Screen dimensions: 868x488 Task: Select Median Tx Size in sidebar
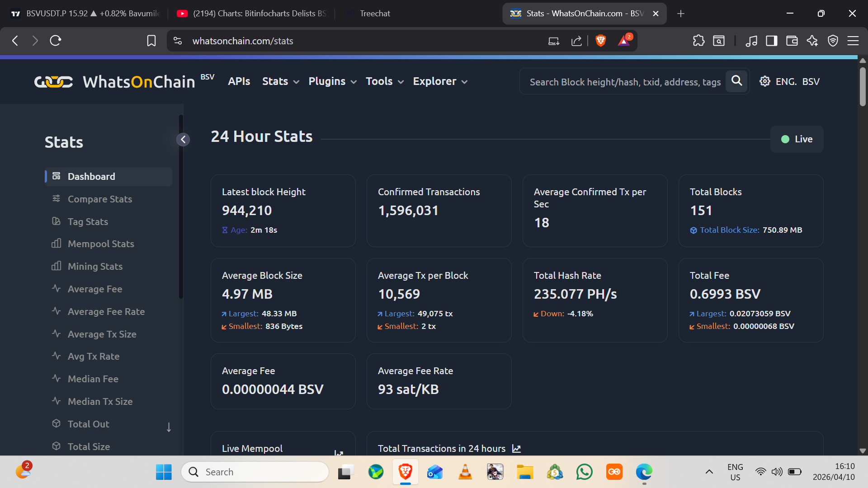coord(100,402)
